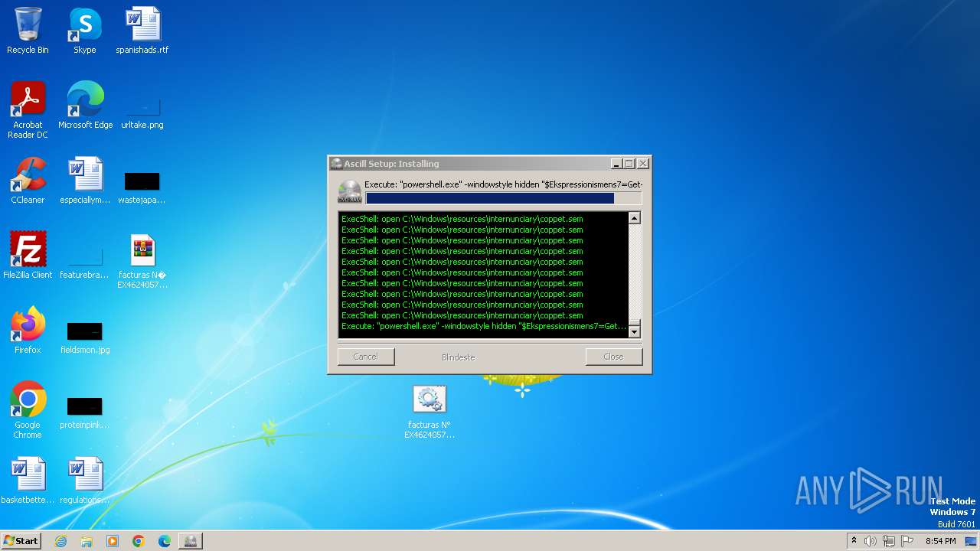Viewport: 980px width, 551px height.
Task: Select the Ascill Setup taskbar item
Action: [x=191, y=541]
